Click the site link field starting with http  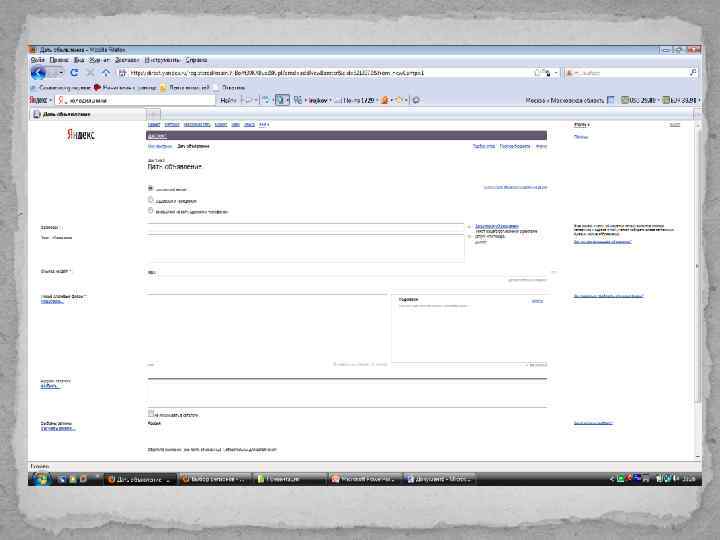click(347, 272)
